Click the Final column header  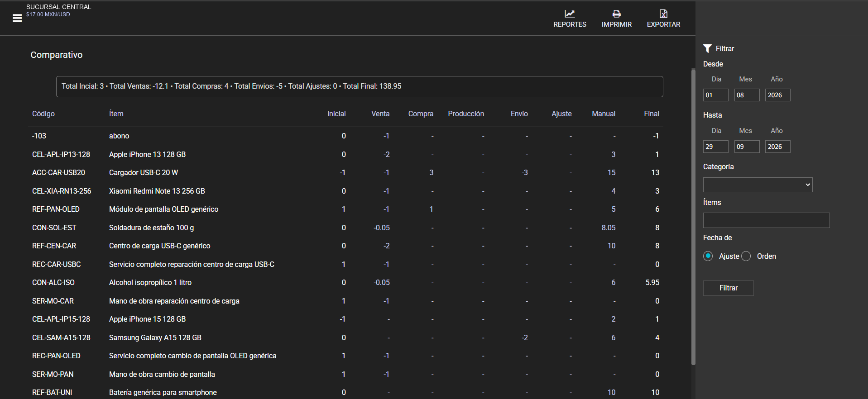coord(652,114)
